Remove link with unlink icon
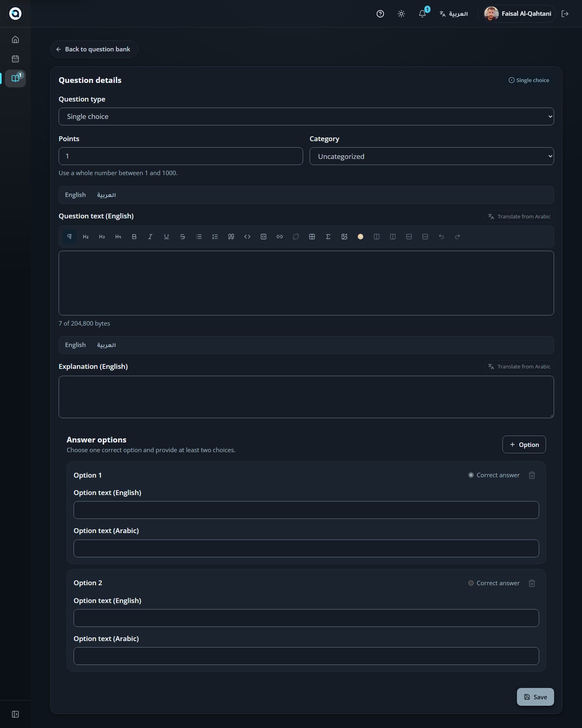 (296, 237)
